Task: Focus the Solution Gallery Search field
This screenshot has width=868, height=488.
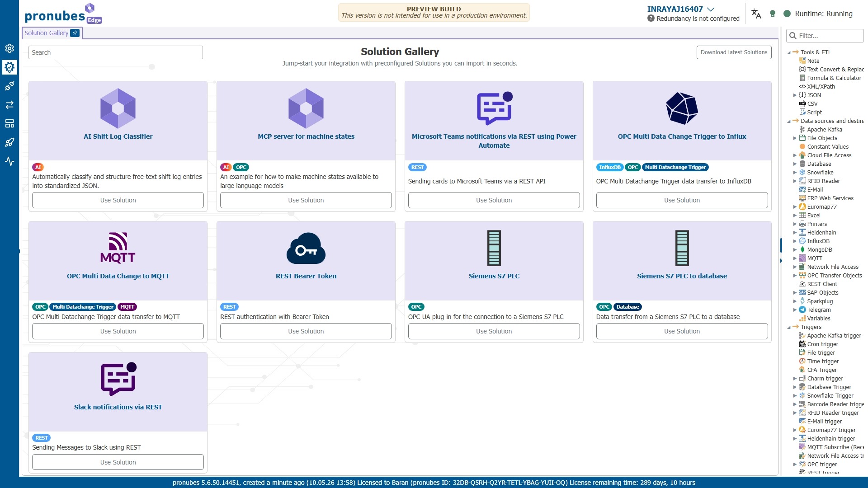Action: pos(116,52)
